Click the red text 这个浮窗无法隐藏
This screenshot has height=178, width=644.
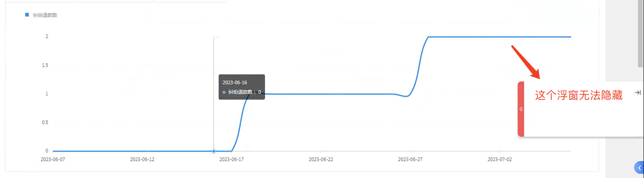(x=579, y=95)
